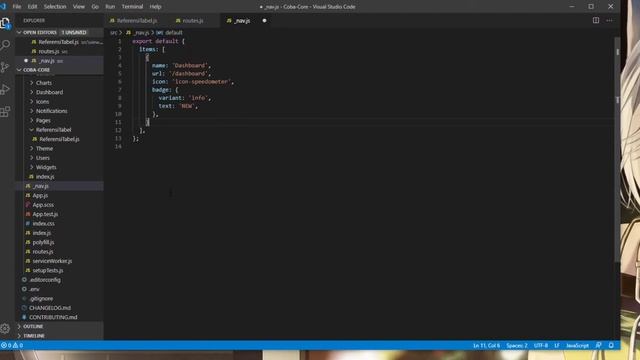Open the Help menu
Viewport: 640px width, 360px height.
tap(155, 7)
